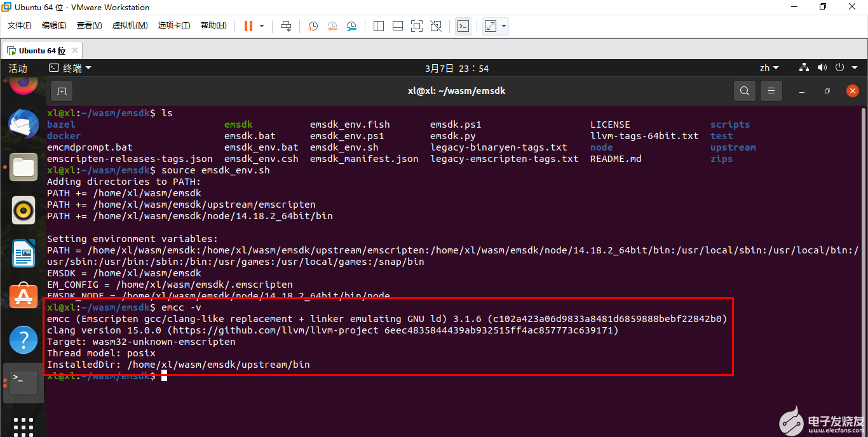
Task: Open Ubuntu Software from the dock
Action: tap(24, 297)
